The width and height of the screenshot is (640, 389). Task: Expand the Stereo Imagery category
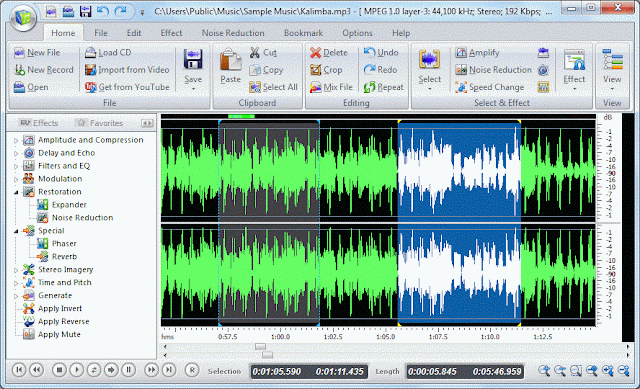pyautogui.click(x=16, y=270)
